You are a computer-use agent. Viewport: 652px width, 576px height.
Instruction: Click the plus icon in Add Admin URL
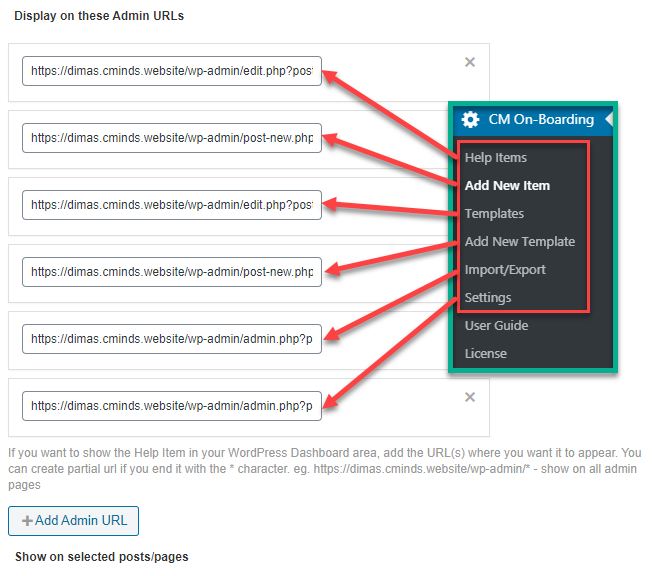click(x=27, y=521)
